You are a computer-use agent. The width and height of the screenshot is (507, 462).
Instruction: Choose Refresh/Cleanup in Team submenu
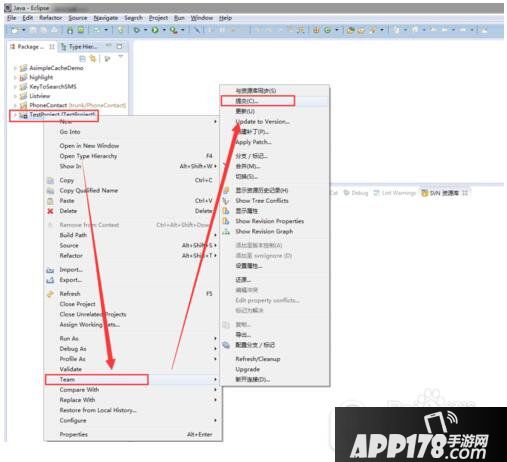tap(258, 359)
